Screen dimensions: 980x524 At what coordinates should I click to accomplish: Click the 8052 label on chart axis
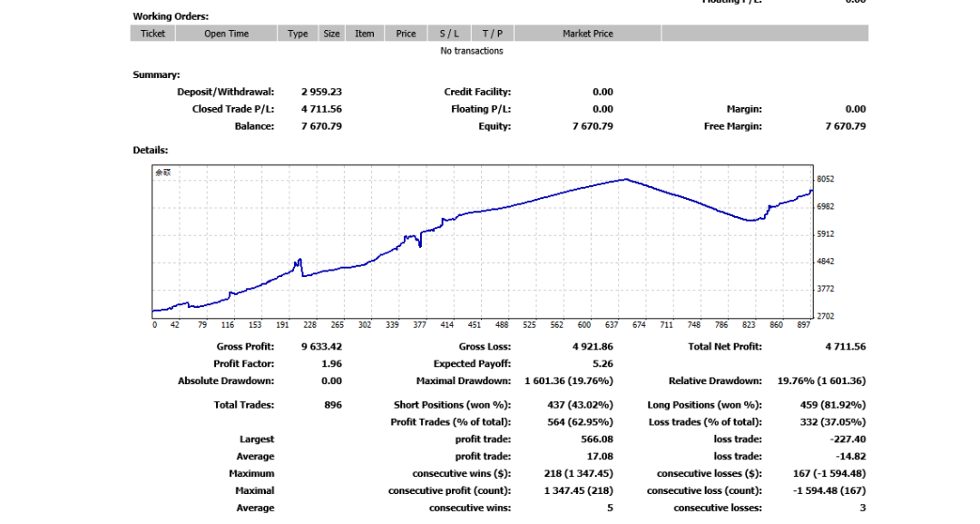[825, 179]
